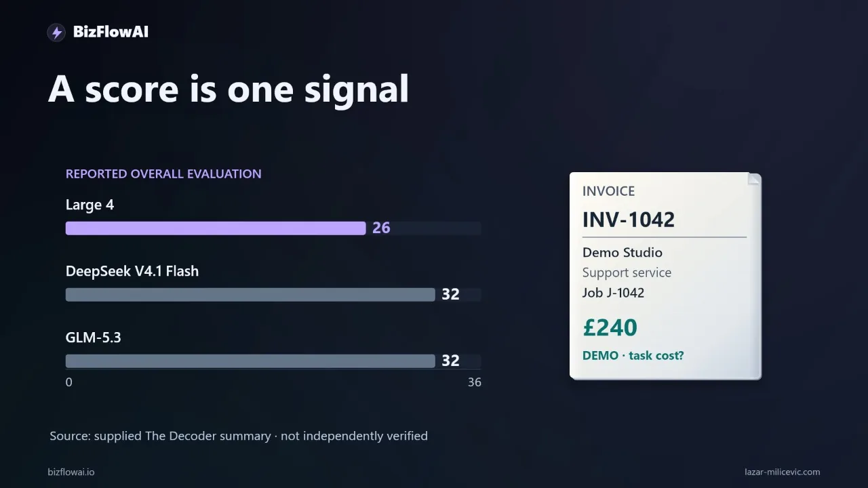Image resolution: width=868 pixels, height=488 pixels.
Task: Select the DeepSeek V4.1 Flash gray bar
Action: click(x=250, y=294)
